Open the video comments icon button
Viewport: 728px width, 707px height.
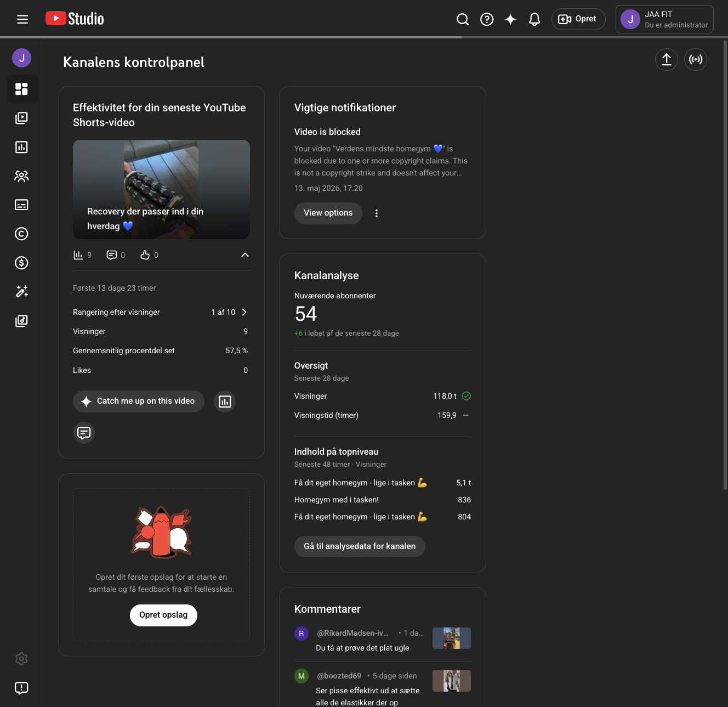click(84, 433)
